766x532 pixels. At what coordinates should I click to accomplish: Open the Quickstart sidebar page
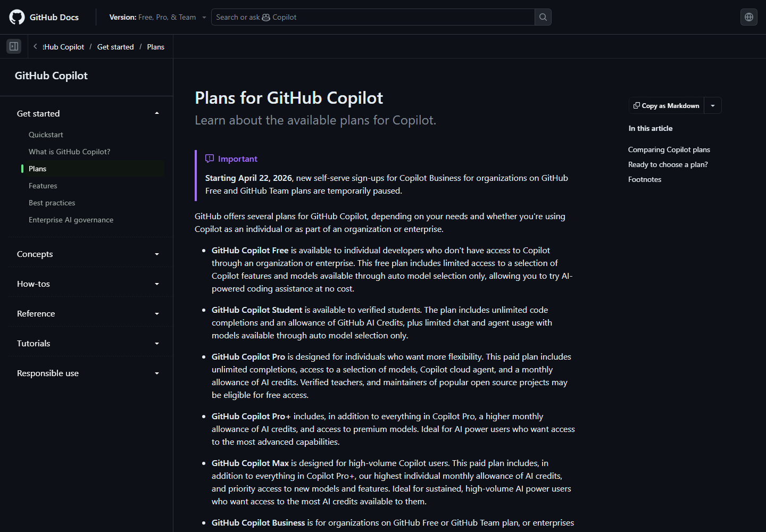(46, 135)
